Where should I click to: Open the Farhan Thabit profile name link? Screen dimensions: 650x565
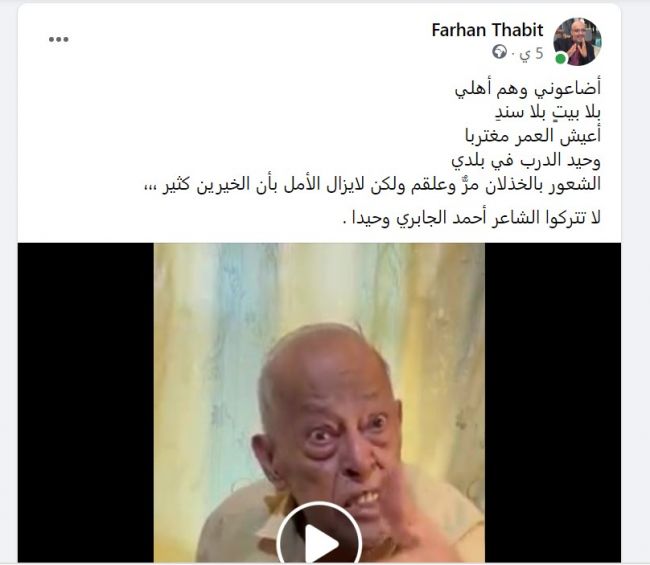487,30
